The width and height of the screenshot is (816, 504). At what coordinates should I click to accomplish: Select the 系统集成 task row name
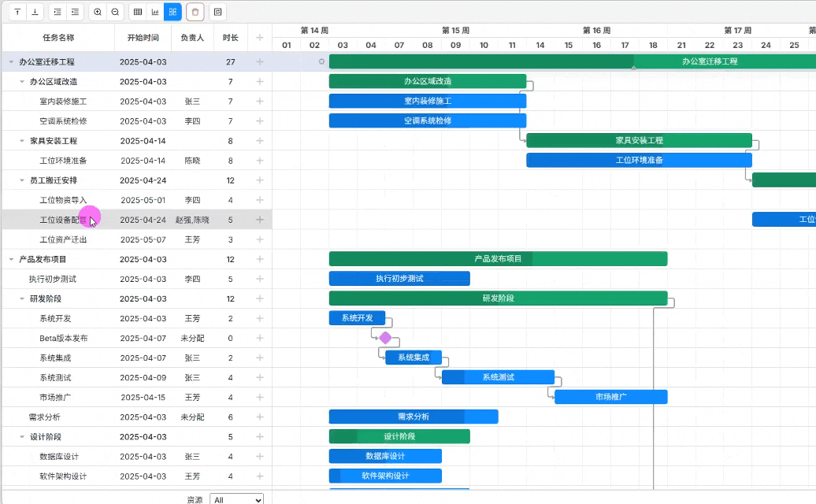55,358
